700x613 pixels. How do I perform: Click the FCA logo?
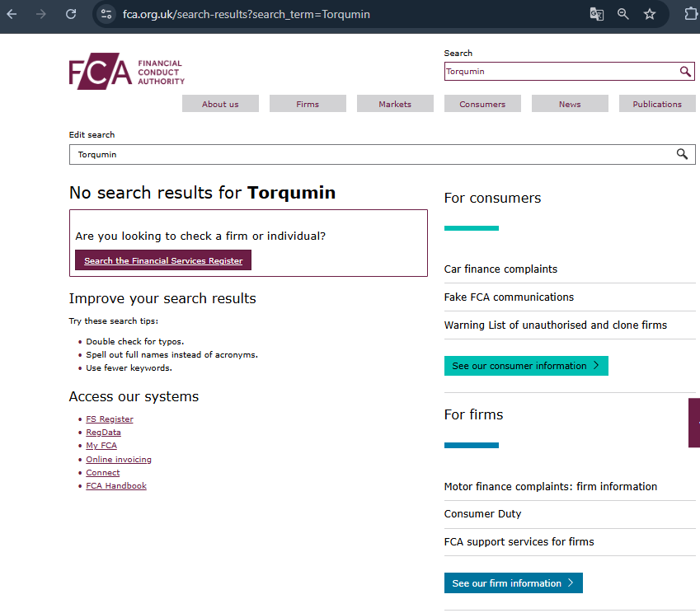pos(127,72)
